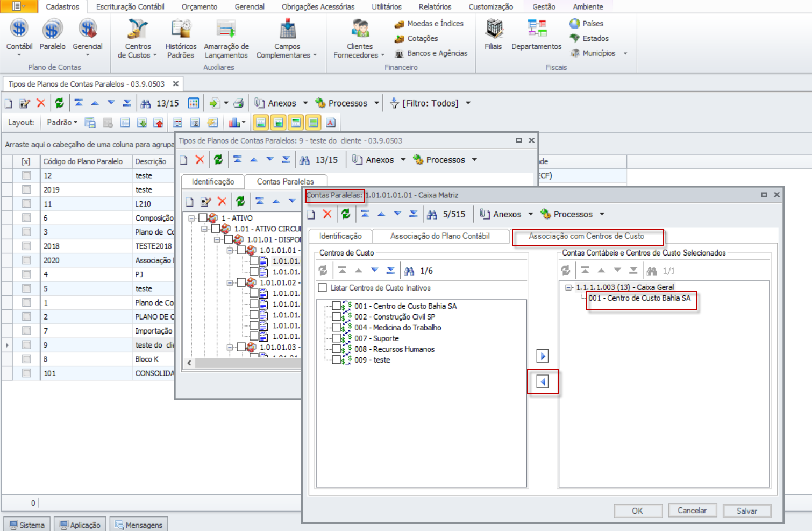The height and width of the screenshot is (531, 812).
Task: Check 001 - Centro de Custo Bahia SA in left list
Action: coord(336,306)
